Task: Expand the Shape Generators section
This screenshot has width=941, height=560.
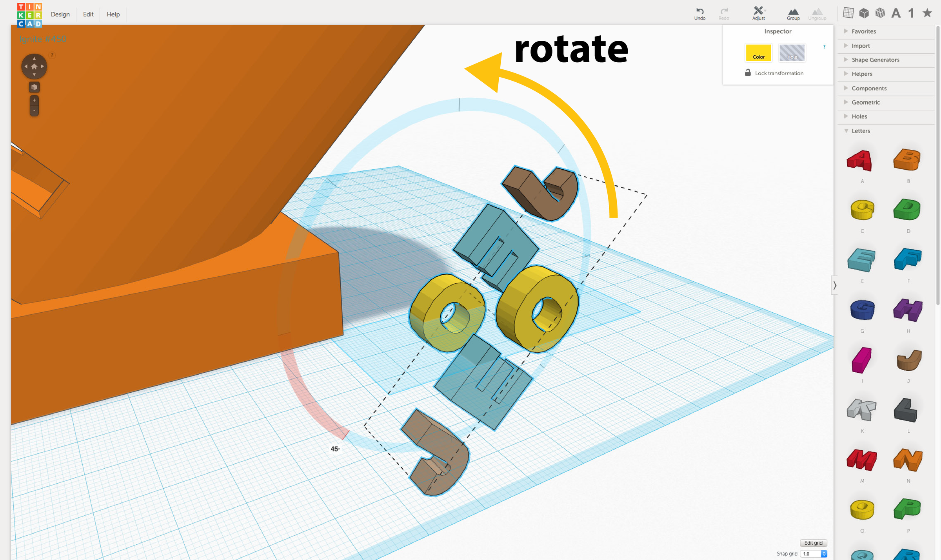Action: click(x=875, y=60)
